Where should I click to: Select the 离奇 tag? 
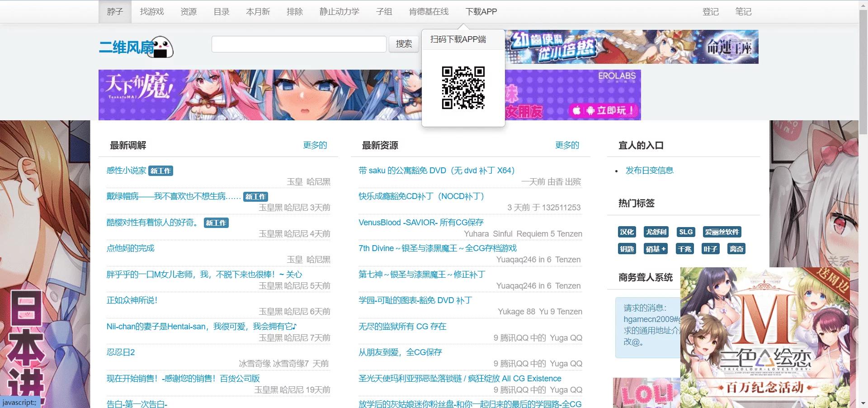(736, 249)
